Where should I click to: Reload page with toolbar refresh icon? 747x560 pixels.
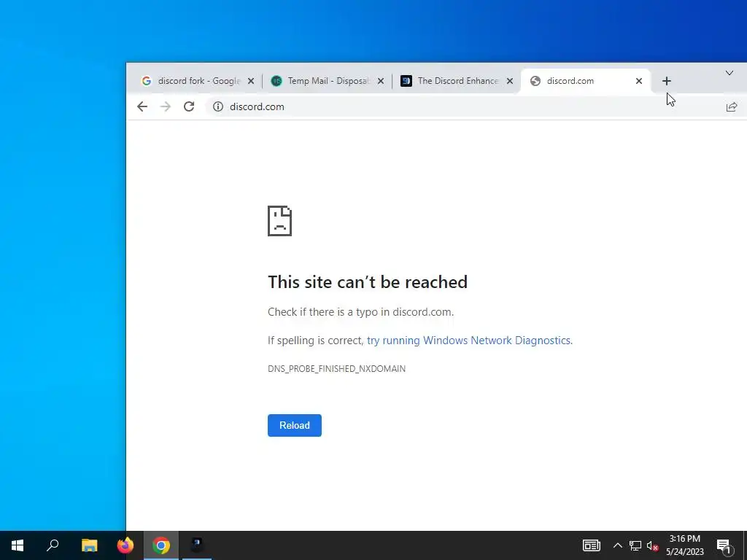189,106
